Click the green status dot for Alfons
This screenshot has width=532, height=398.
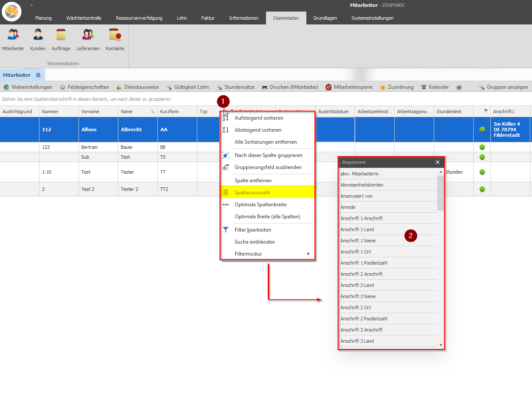[482, 130]
